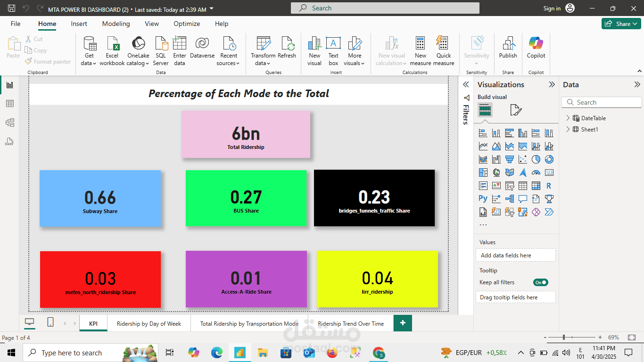The image size is (644, 362).
Task: Choose the area chart visual
Action: coord(496,147)
